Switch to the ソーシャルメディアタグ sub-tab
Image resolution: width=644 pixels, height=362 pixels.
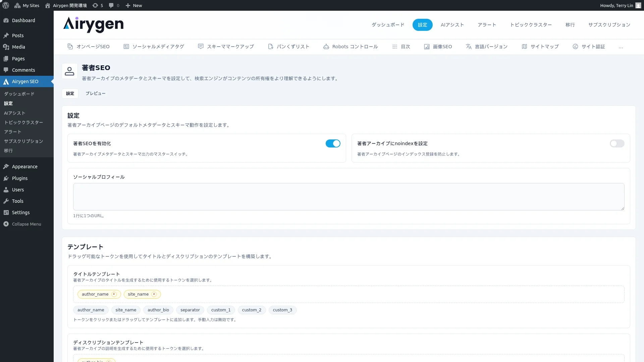tap(154, 47)
